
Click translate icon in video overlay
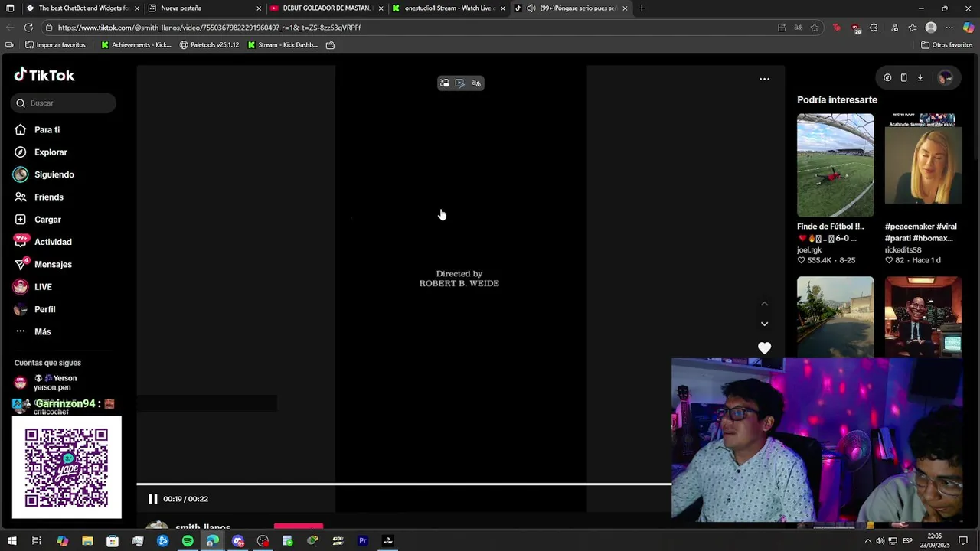476,83
